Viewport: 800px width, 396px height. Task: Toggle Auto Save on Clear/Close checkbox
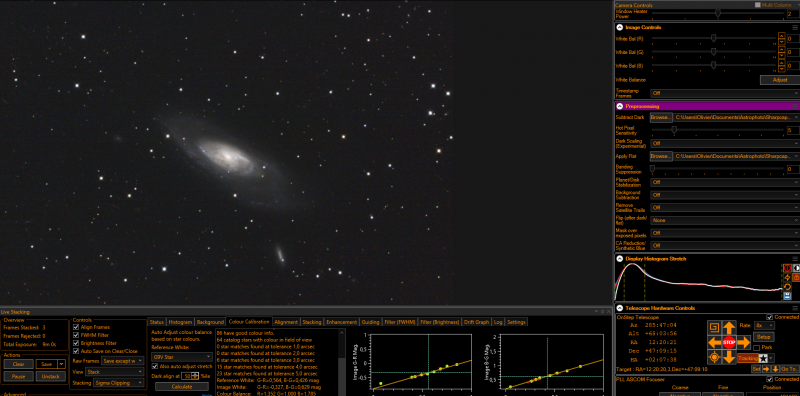click(76, 351)
